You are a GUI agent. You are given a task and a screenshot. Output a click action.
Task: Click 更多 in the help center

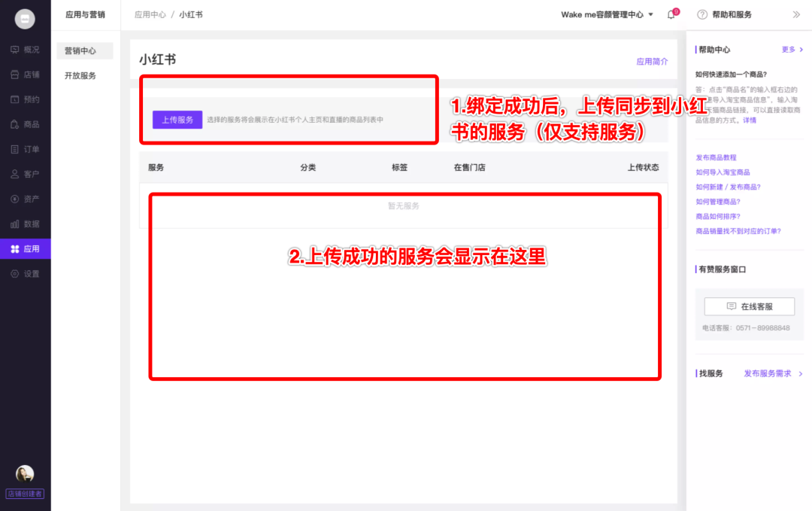pyautogui.click(x=792, y=49)
